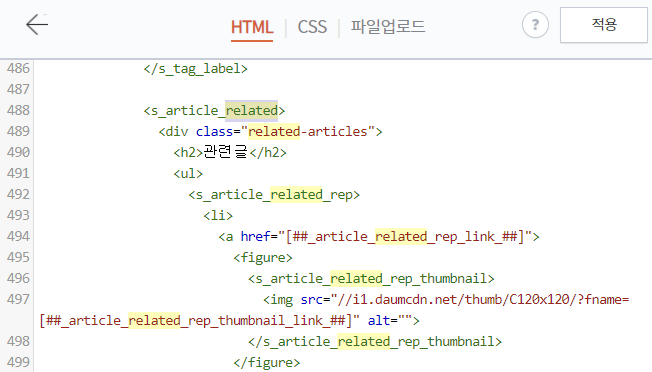Select line number 497 in gutter

point(18,299)
